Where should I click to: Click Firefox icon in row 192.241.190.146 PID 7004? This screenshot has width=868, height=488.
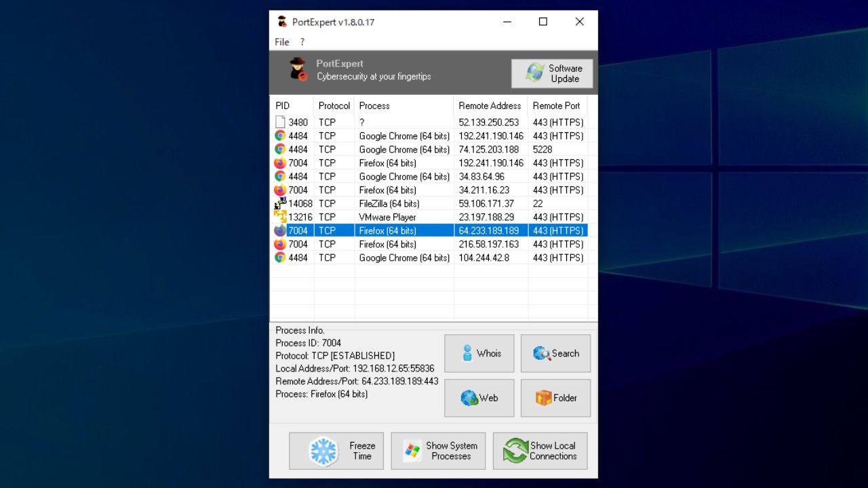280,163
